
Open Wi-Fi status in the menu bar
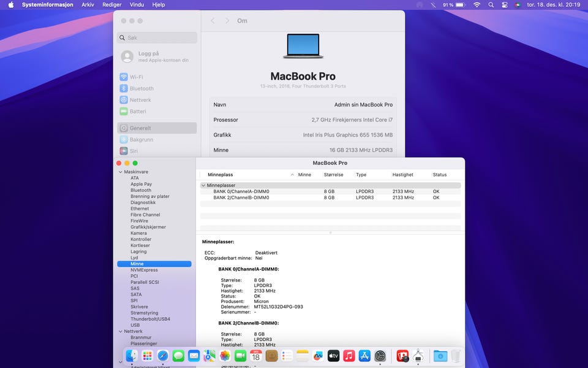click(477, 5)
